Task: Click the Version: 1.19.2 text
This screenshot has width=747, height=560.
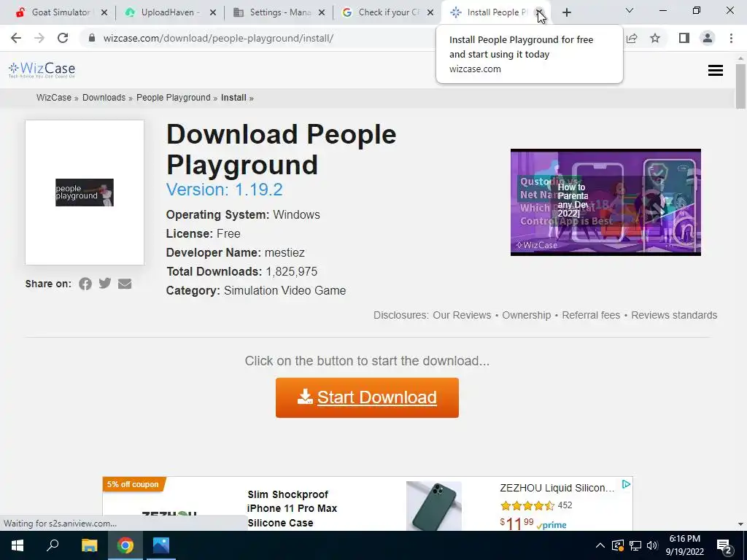Action: 225,190
